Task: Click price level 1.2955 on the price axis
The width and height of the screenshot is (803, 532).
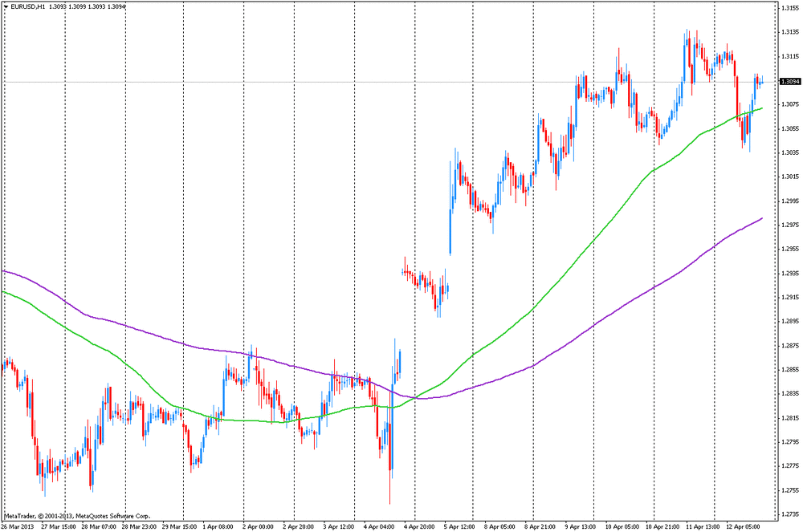Action: [789, 249]
